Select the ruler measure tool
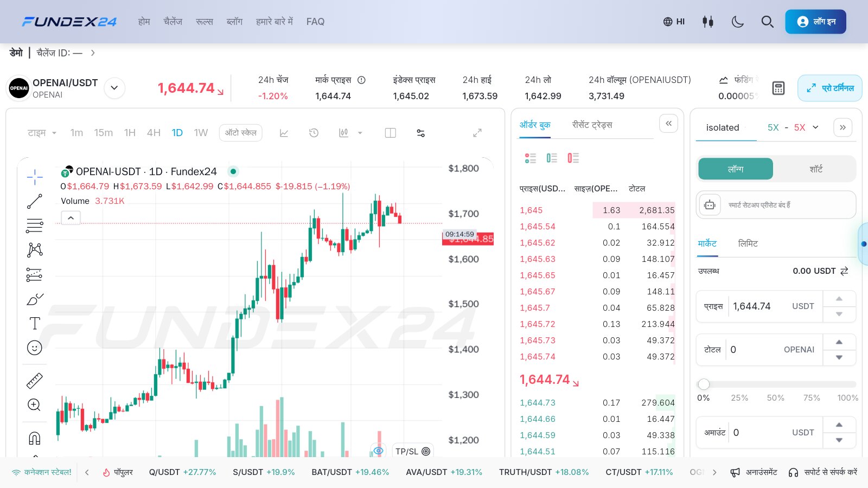The height and width of the screenshot is (488, 868). coord(35,381)
